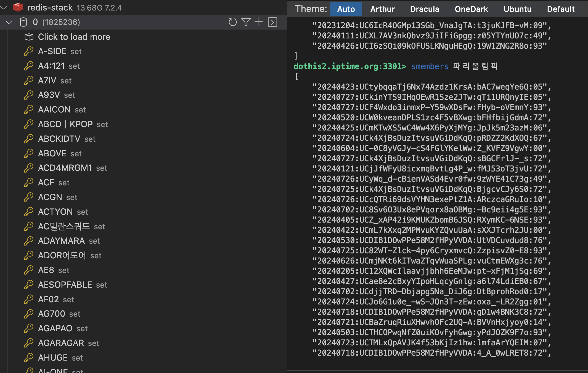Refresh database 0 key list
588x373 pixels.
(x=233, y=22)
